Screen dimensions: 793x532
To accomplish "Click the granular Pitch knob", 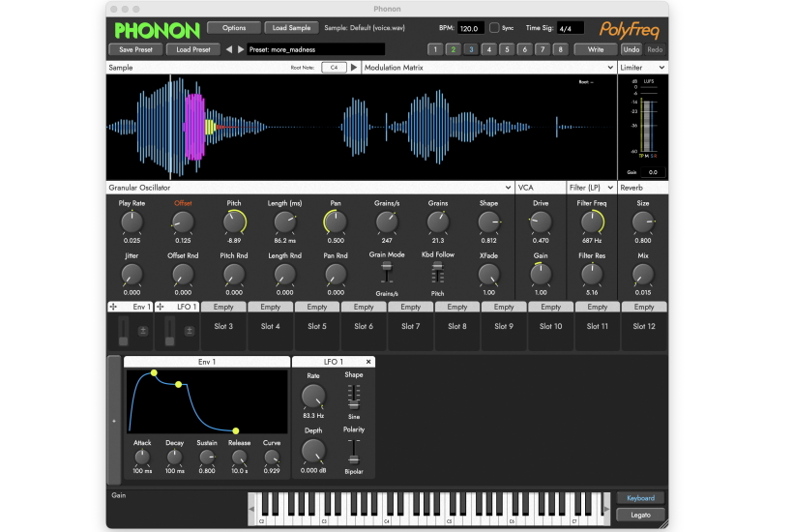I will 234,222.
